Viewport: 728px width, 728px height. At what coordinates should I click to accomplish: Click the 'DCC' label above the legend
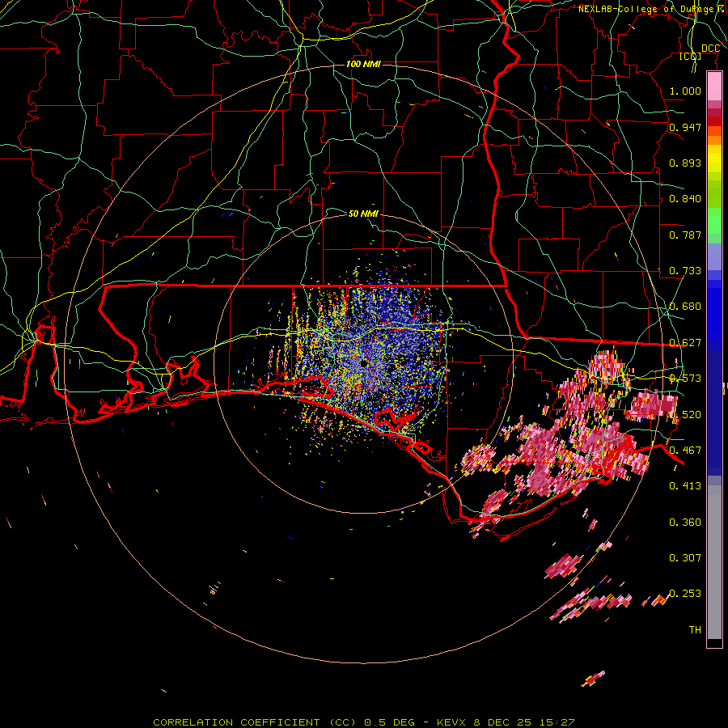[710, 49]
